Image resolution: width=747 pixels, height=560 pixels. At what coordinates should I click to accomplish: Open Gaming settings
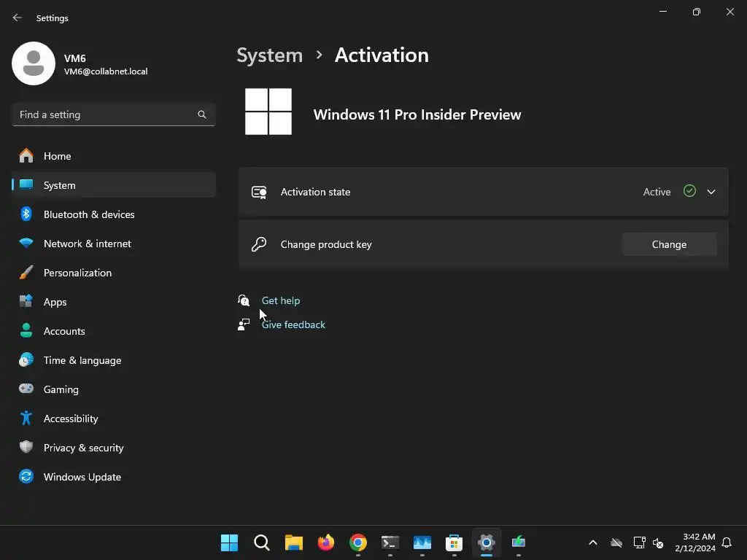[x=113, y=389]
